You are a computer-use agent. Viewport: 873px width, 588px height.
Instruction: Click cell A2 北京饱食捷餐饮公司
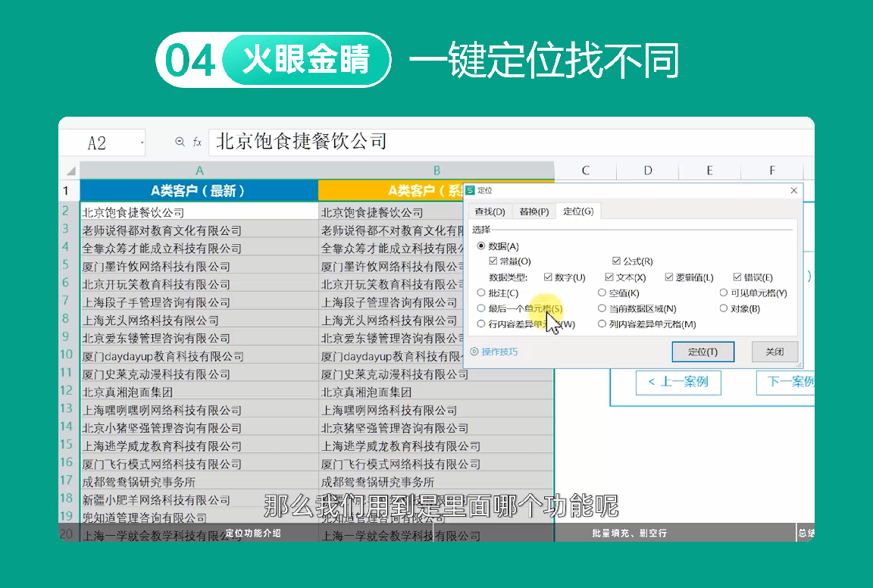point(199,212)
